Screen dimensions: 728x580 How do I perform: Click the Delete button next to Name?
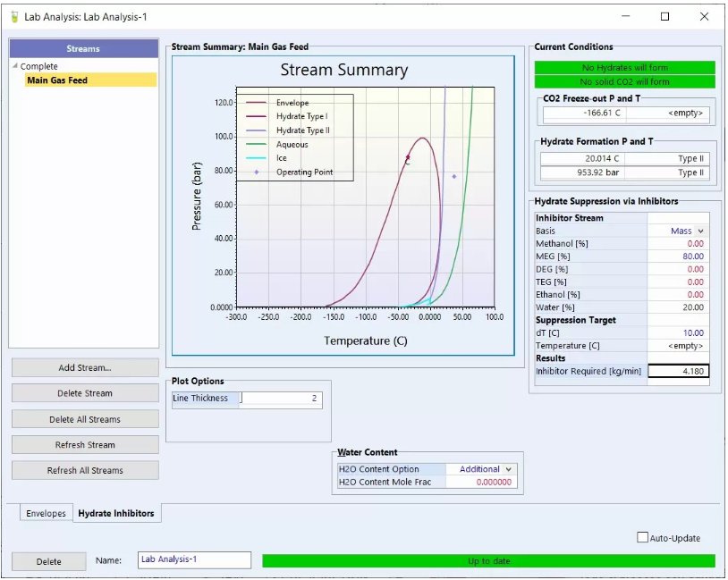coord(49,561)
